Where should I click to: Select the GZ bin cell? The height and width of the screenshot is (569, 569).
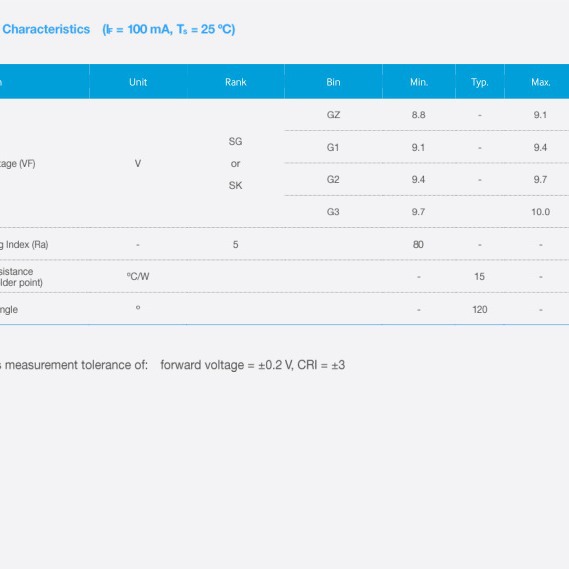pyautogui.click(x=333, y=115)
